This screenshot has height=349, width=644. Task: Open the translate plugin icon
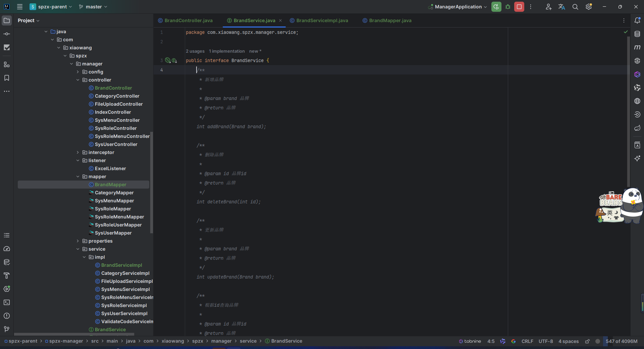click(x=562, y=7)
